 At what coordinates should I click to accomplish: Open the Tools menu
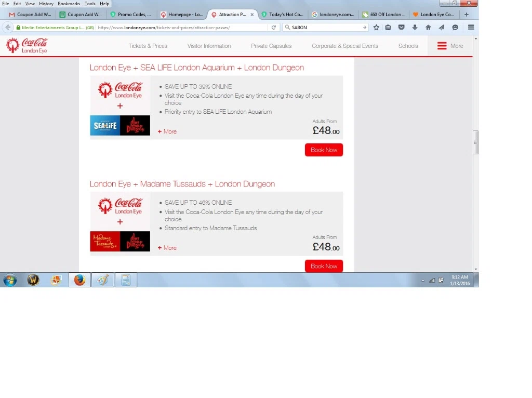[x=90, y=4]
